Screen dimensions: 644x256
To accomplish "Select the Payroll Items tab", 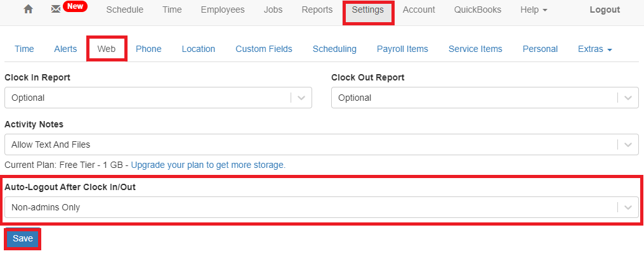I will [x=402, y=49].
